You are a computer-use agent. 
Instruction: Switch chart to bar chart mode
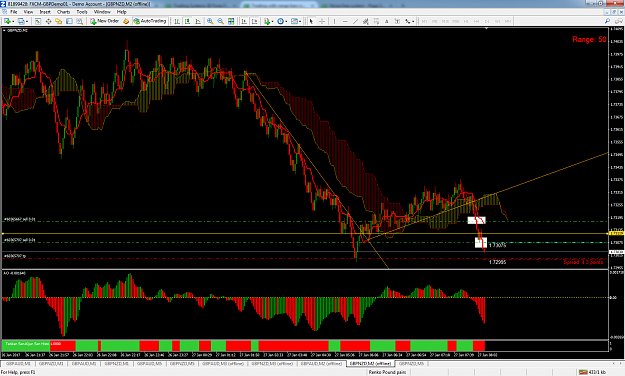pyautogui.click(x=177, y=21)
